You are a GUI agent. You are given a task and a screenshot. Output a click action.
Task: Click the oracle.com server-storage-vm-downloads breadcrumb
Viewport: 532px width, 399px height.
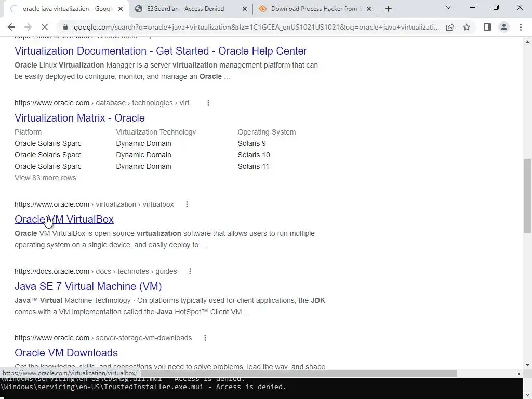coord(103,338)
